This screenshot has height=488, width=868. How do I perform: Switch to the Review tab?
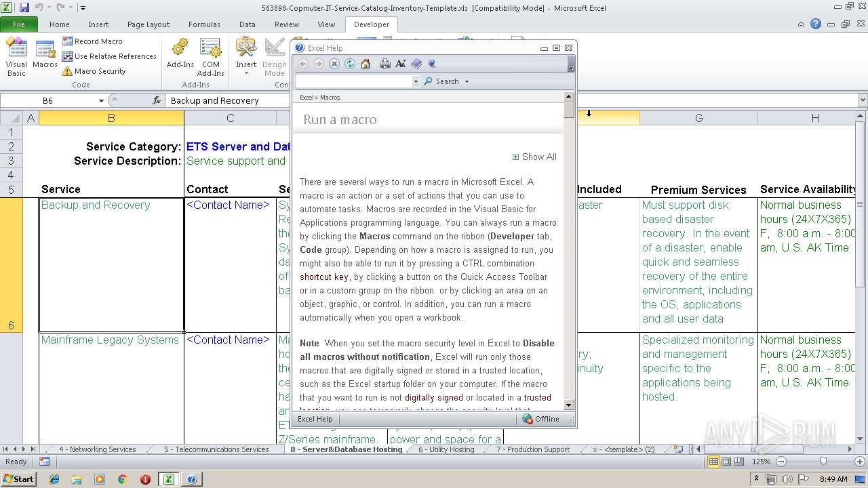pyautogui.click(x=287, y=24)
